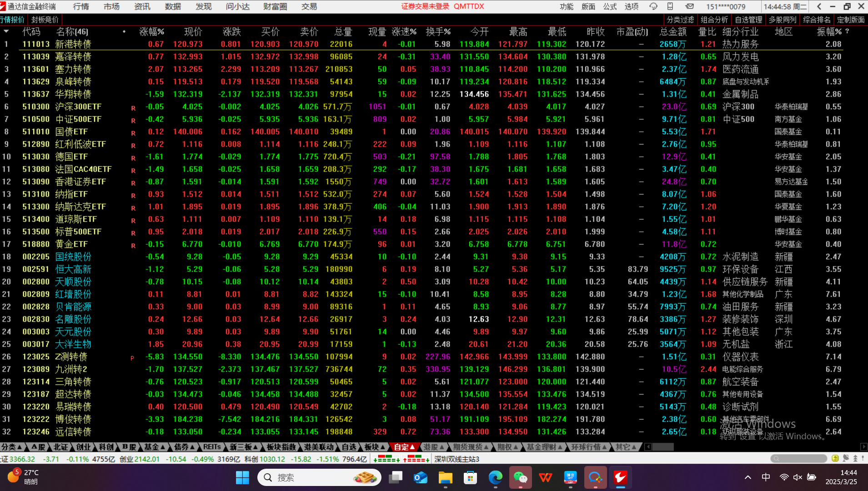Open the message envelope icon
The image size is (868, 491).
tap(690, 6)
